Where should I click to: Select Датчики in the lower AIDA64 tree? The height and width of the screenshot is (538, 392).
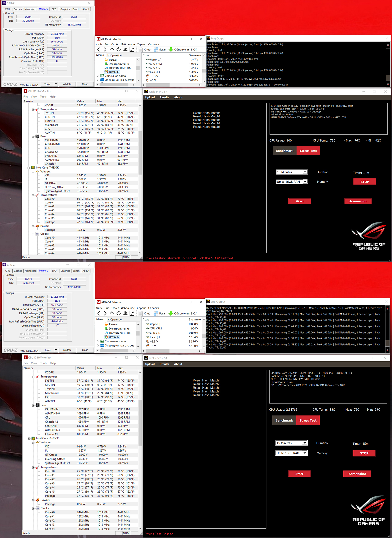[114, 337]
